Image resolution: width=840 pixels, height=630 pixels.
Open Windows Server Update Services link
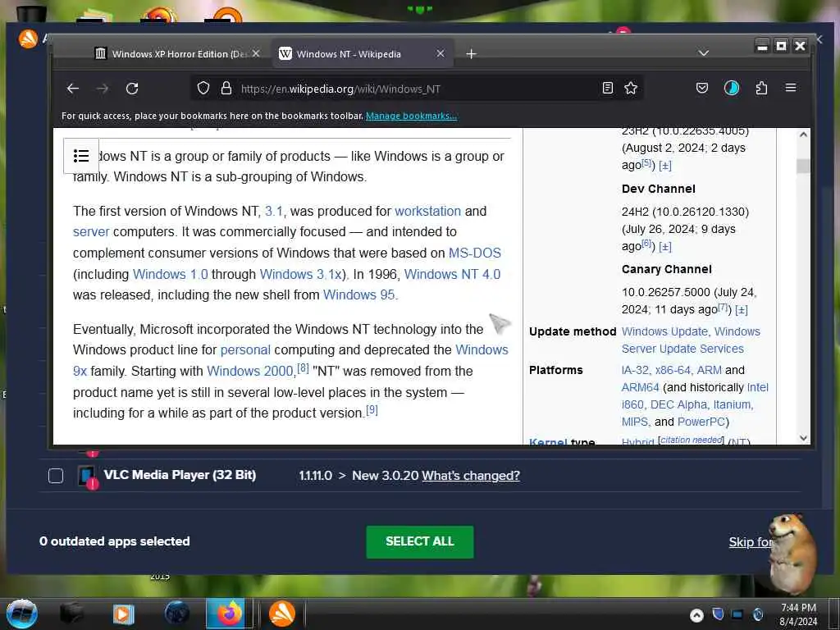tap(682, 349)
